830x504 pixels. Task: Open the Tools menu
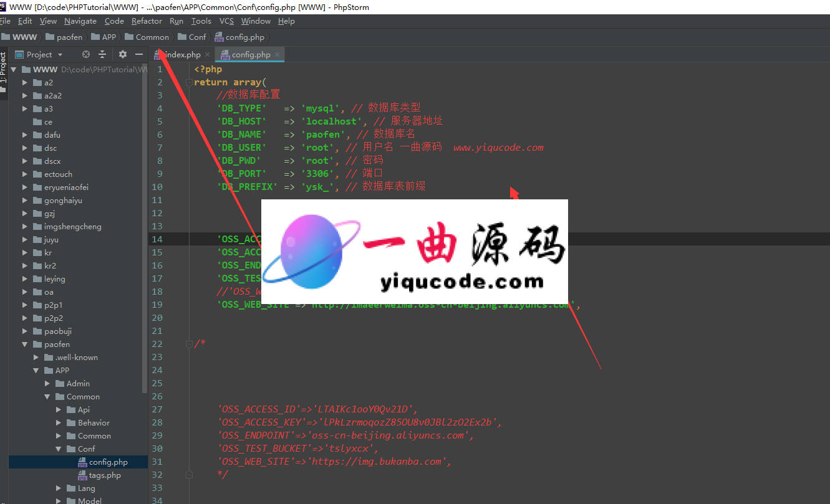point(201,21)
